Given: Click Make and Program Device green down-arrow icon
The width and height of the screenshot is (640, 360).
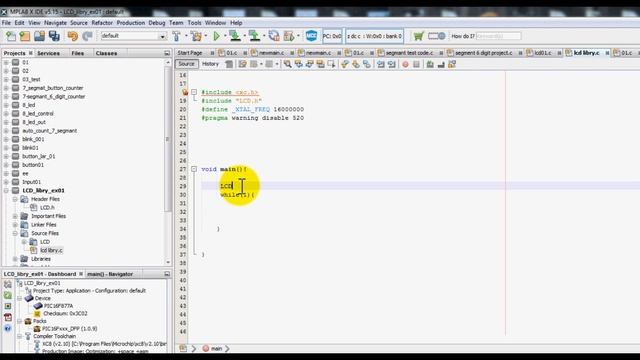Looking at the screenshot, I should (235, 36).
